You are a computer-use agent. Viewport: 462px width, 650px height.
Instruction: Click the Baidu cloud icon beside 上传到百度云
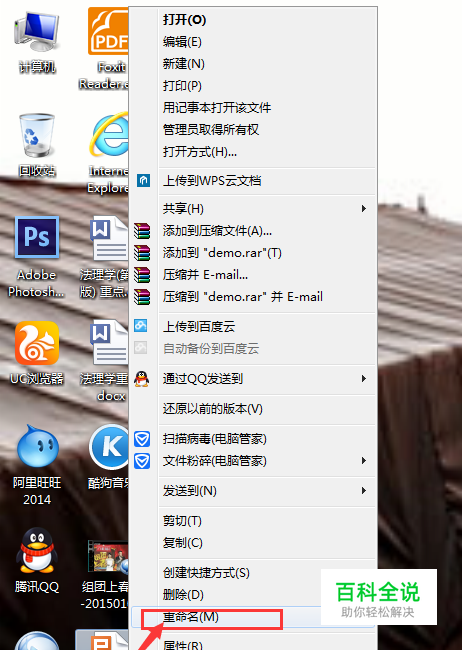[x=141, y=326]
